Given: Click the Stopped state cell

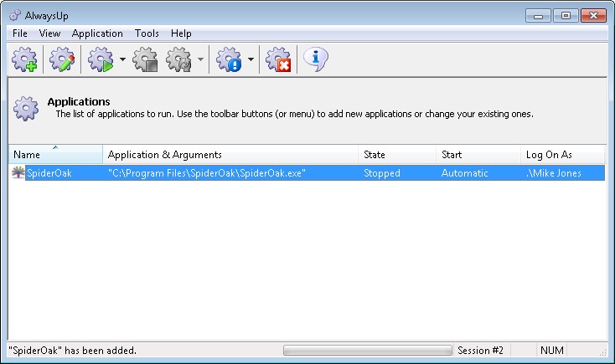Looking at the screenshot, I should [x=381, y=173].
